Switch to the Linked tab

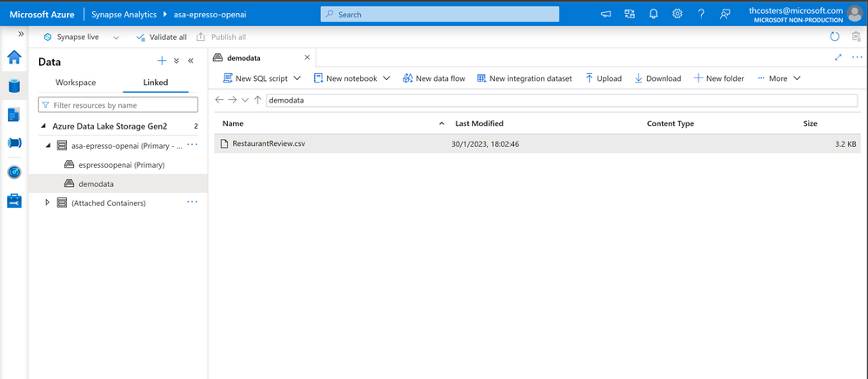tap(156, 83)
